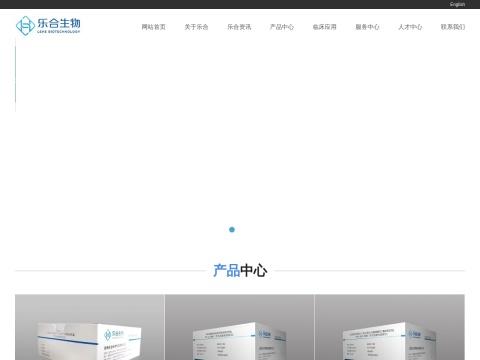480x360 pixels.
Task: Open the 乐合资讯 menu item
Action: [239, 27]
